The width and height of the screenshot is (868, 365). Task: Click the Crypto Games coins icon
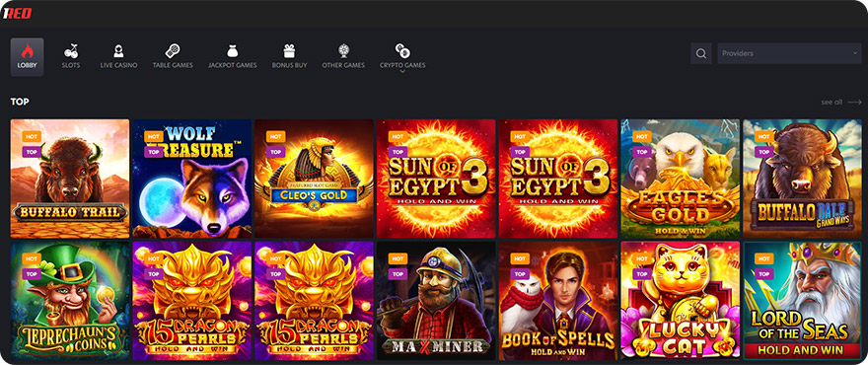[402, 51]
